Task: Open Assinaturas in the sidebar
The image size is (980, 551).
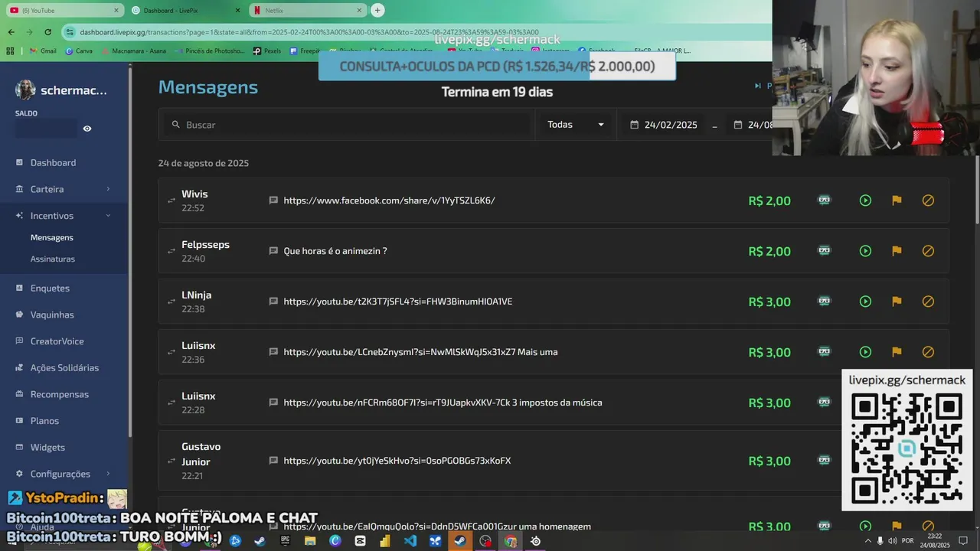Action: 53,259
